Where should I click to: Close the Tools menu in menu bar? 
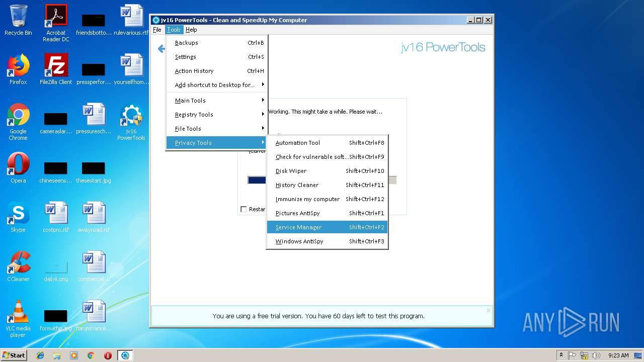174,30
